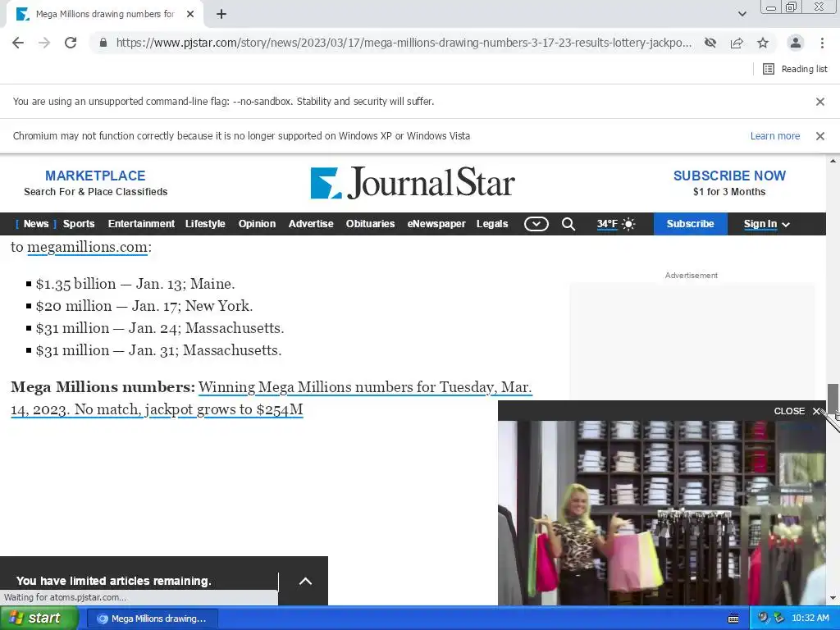Click the Jan. 24 Massachusetts item

click(x=160, y=328)
